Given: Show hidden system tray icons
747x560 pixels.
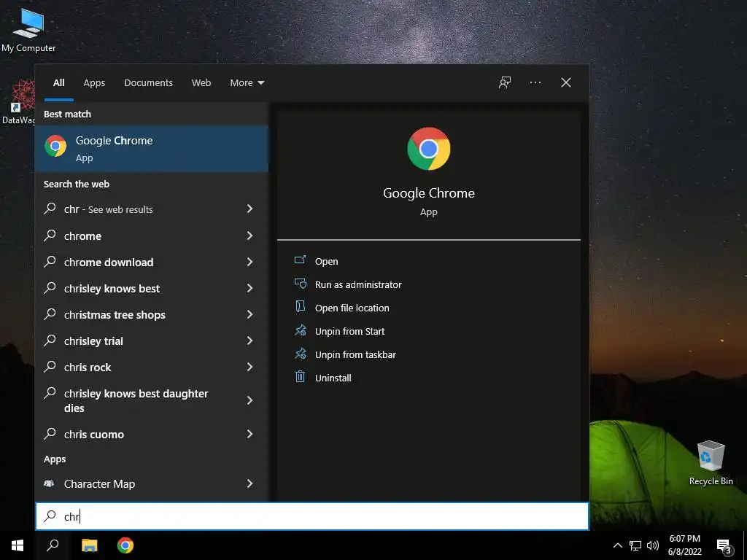Looking at the screenshot, I should click(x=617, y=545).
